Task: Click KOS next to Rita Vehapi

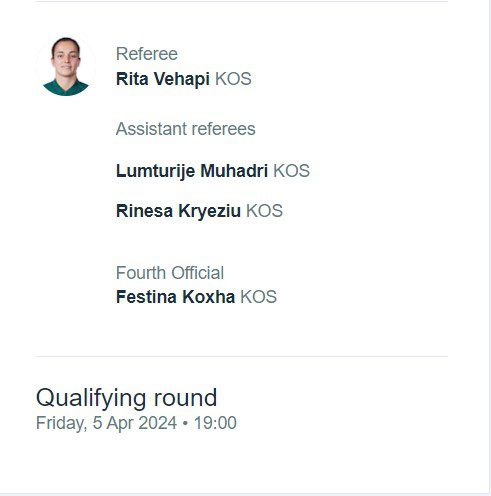Action: pos(233,79)
